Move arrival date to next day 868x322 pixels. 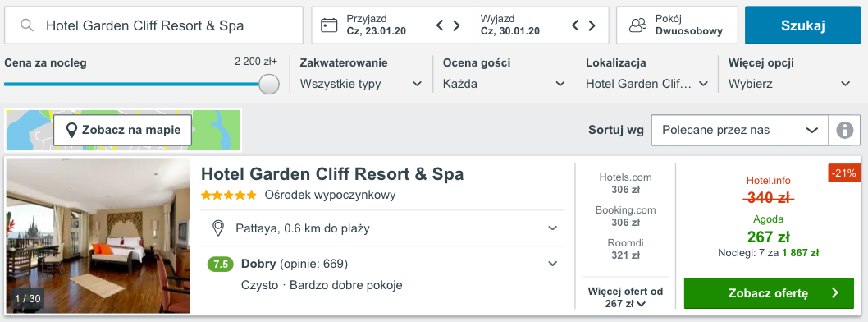click(x=457, y=25)
